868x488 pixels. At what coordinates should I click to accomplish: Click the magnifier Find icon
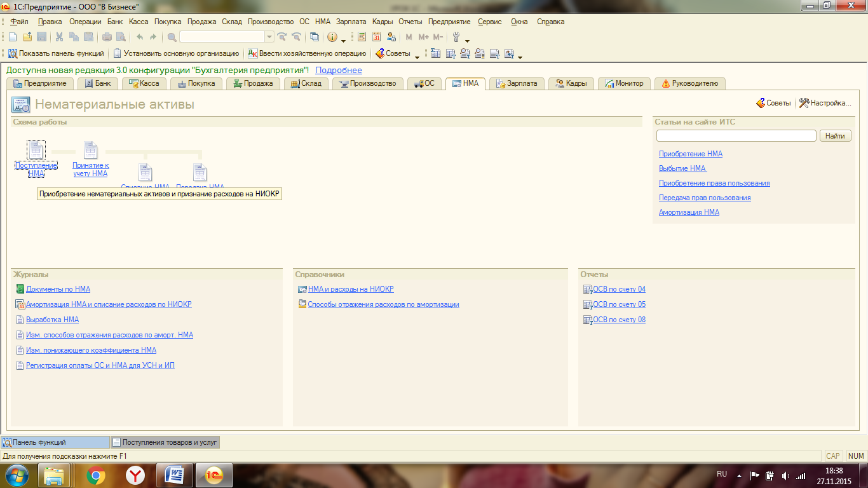click(172, 37)
